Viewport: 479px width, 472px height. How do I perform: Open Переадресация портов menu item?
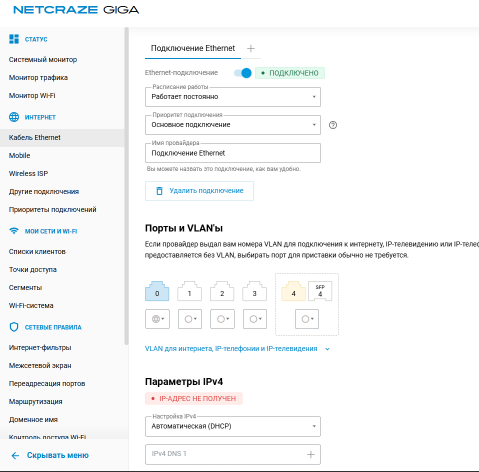click(47, 384)
